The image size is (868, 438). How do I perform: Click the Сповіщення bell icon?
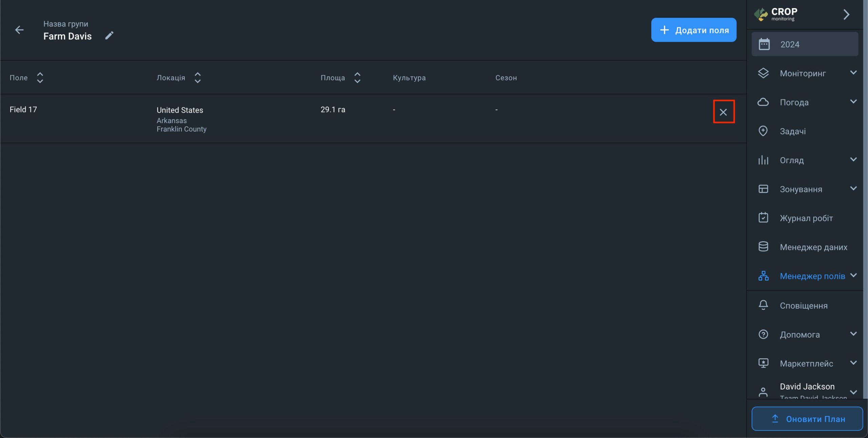coord(763,305)
